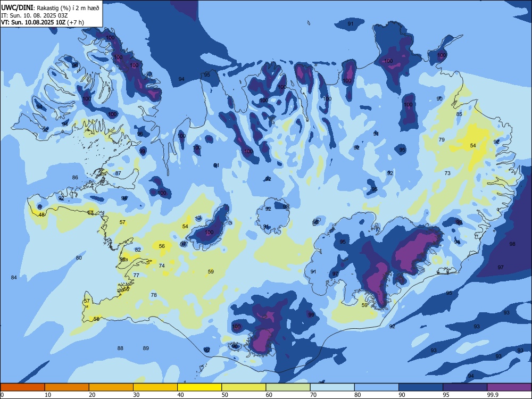Click the '40' legend tick label
532x399 pixels.
180,395
